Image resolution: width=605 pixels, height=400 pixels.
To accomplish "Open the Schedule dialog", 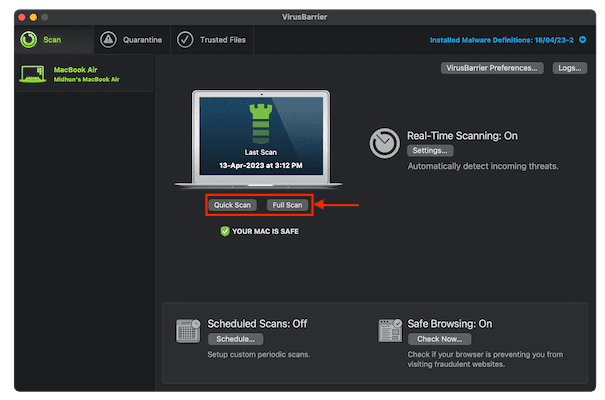I will point(235,339).
